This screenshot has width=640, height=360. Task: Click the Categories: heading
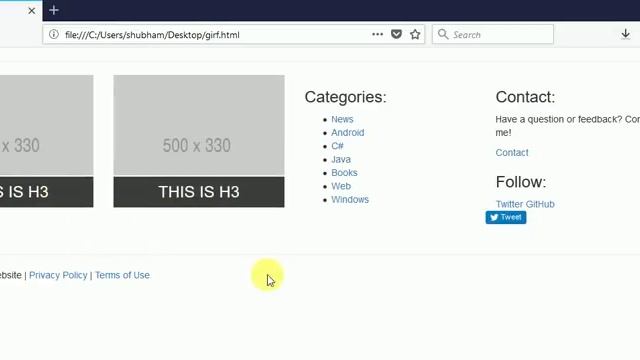click(345, 97)
